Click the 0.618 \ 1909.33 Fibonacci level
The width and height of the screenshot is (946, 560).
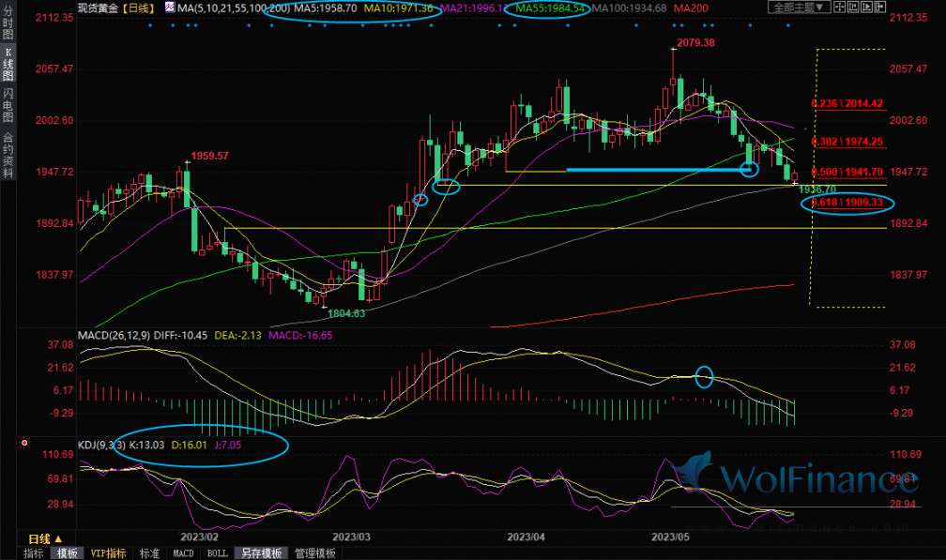click(x=847, y=202)
